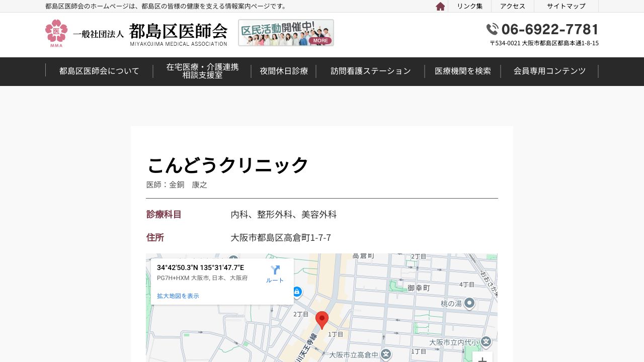
Task: Open the 都島区医師会について menu
Action: coord(99,71)
